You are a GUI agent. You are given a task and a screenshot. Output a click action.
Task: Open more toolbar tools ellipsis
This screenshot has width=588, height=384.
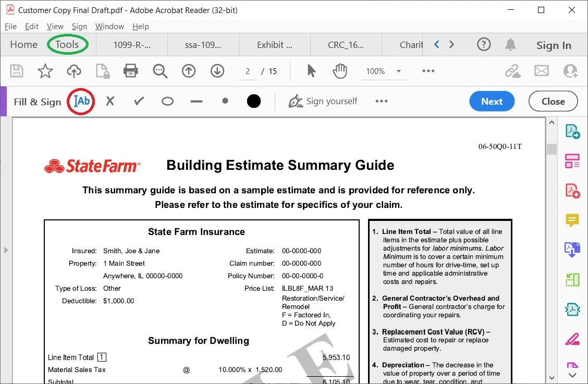coord(428,71)
